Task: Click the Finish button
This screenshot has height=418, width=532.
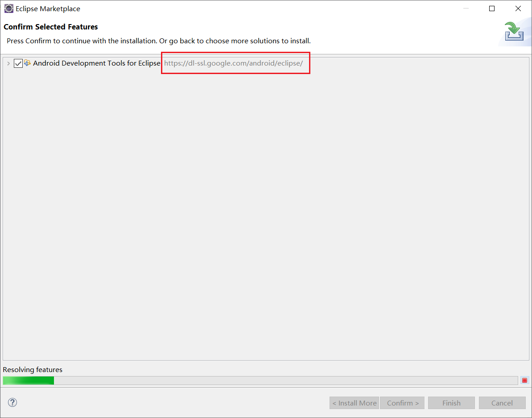Action: (451, 403)
